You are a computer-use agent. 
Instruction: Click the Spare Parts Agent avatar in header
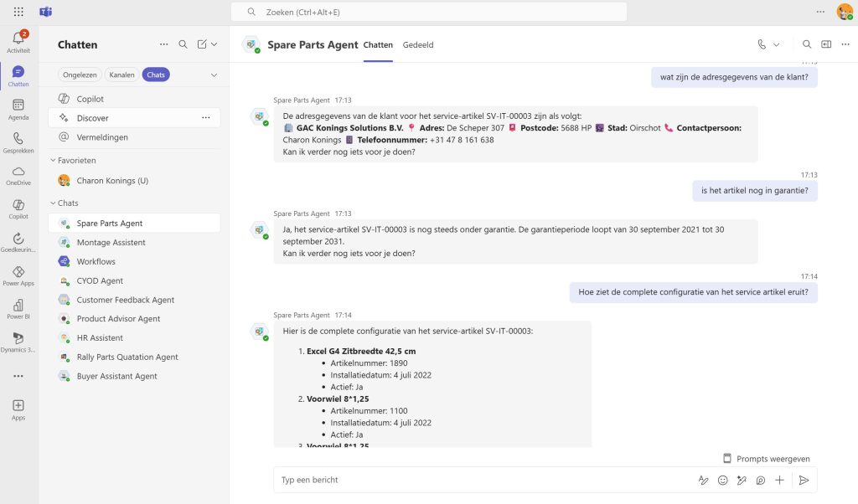(x=251, y=45)
